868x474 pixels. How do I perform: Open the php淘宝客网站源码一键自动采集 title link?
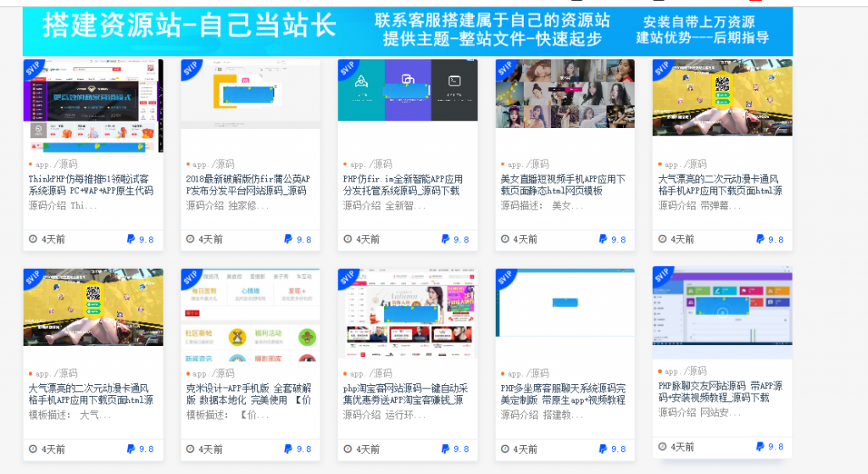[x=405, y=394]
